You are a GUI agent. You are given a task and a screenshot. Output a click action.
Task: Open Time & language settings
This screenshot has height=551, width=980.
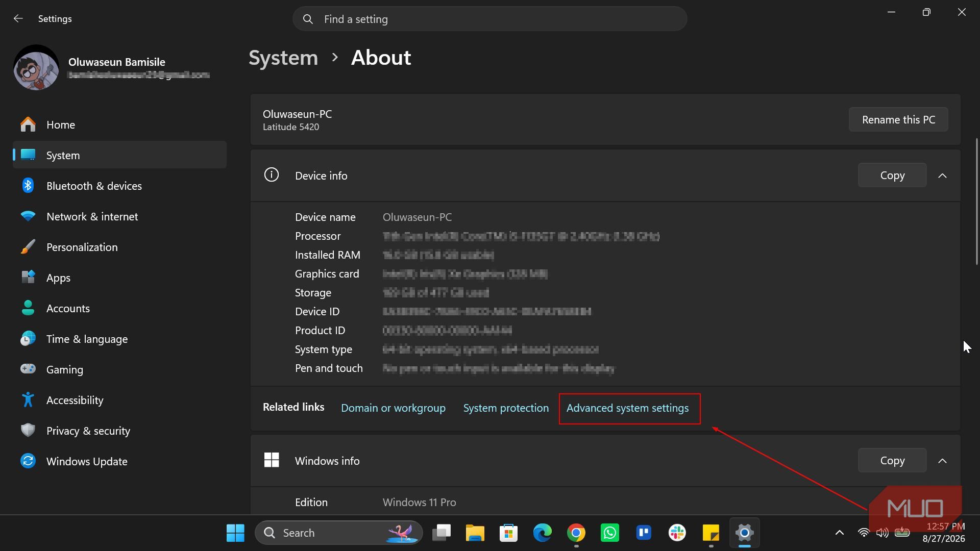[120, 339]
